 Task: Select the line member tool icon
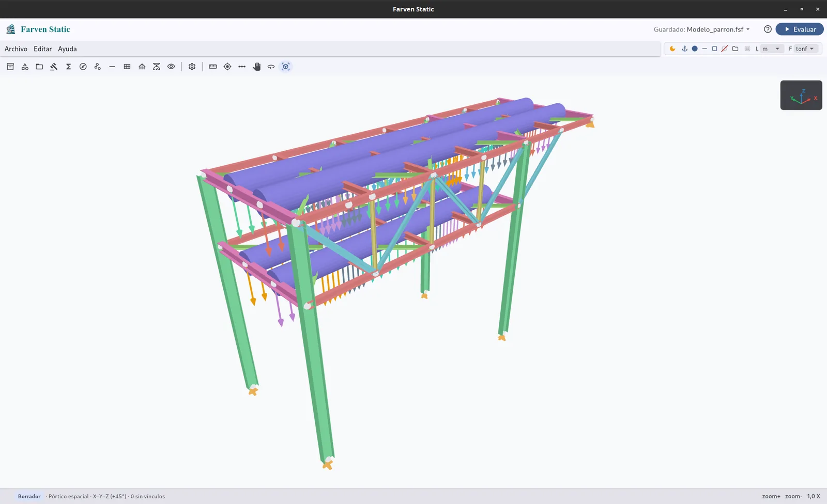(112, 67)
